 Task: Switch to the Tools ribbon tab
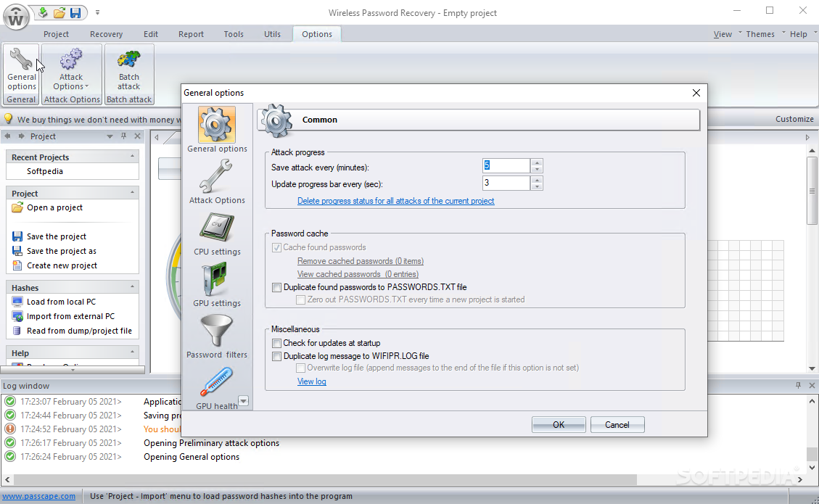click(234, 34)
